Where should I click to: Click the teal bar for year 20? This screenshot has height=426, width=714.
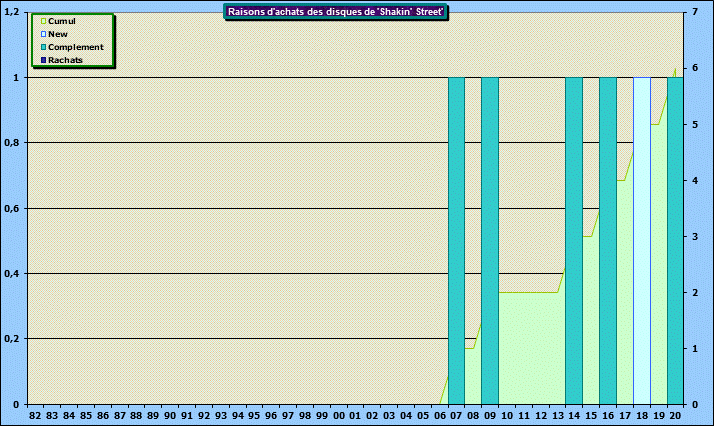[x=675, y=240]
